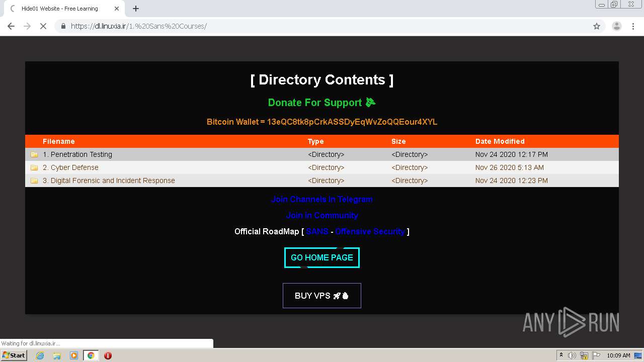Open the 1. Penetration Testing directory

click(77, 154)
